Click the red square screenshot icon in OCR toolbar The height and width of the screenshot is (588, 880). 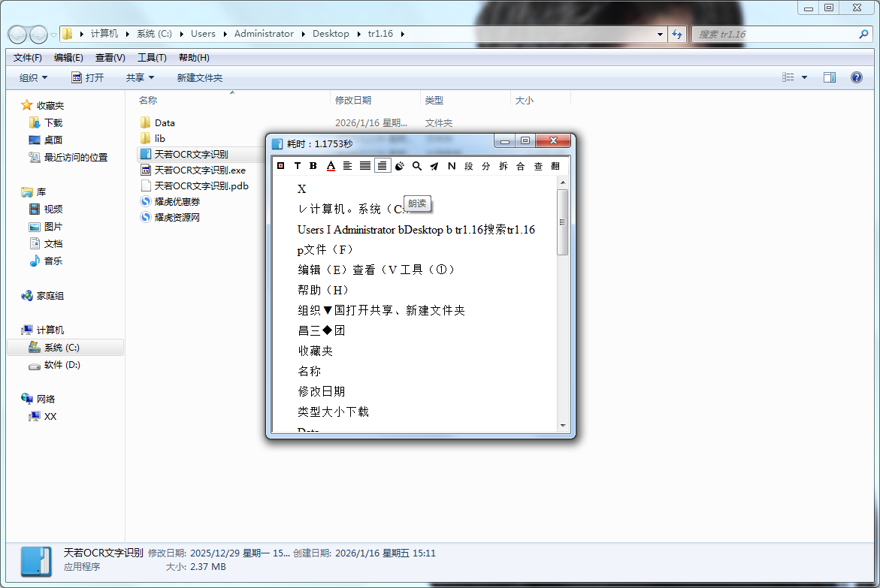[280, 166]
